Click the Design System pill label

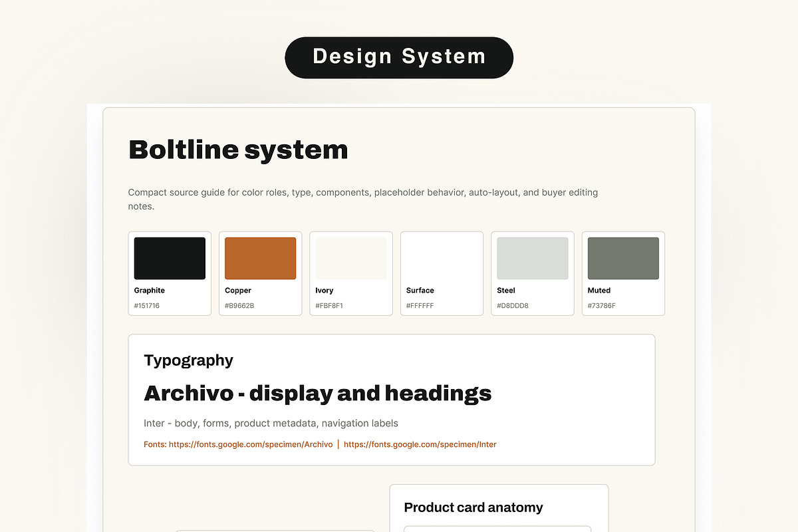(x=399, y=57)
